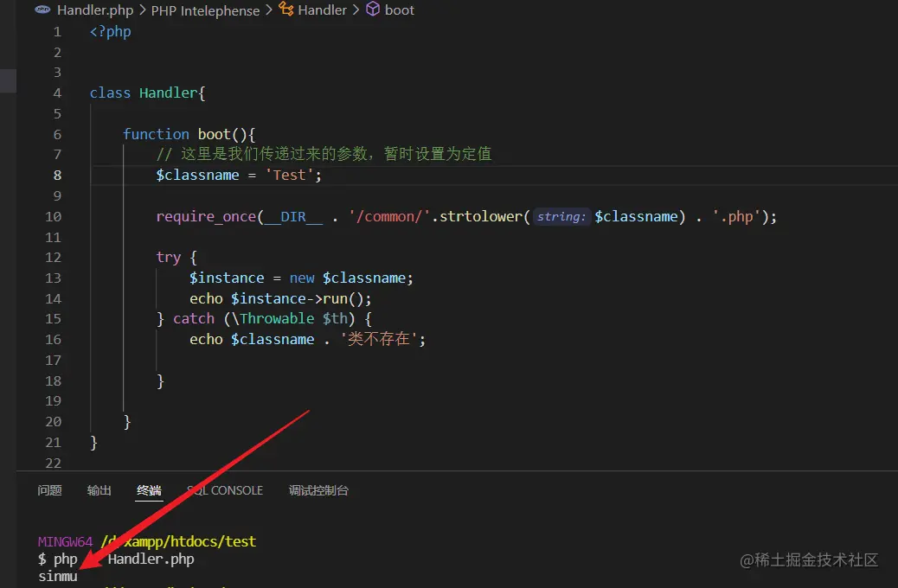The height and width of the screenshot is (588, 898).
Task: Click 'class Handler{' declaration
Action: coord(147,93)
